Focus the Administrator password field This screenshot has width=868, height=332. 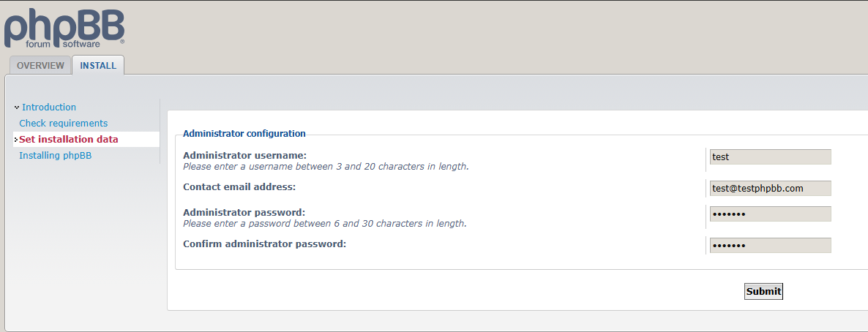click(x=770, y=214)
